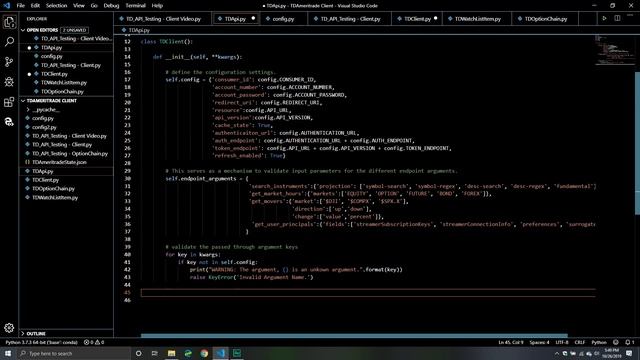Place cursor on empty line 45

coord(367,293)
